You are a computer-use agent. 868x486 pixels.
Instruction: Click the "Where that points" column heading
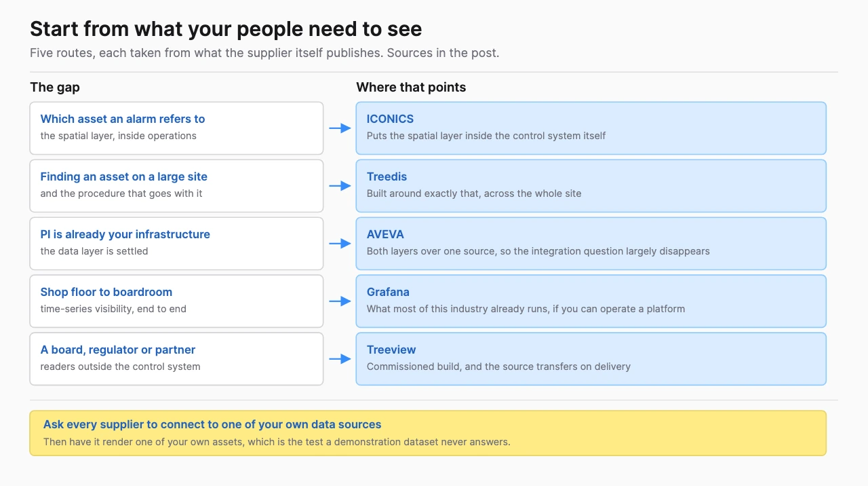point(411,88)
